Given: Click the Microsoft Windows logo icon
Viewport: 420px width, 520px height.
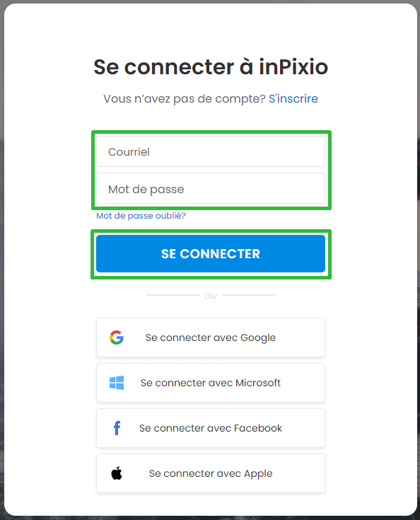Looking at the screenshot, I should (117, 383).
